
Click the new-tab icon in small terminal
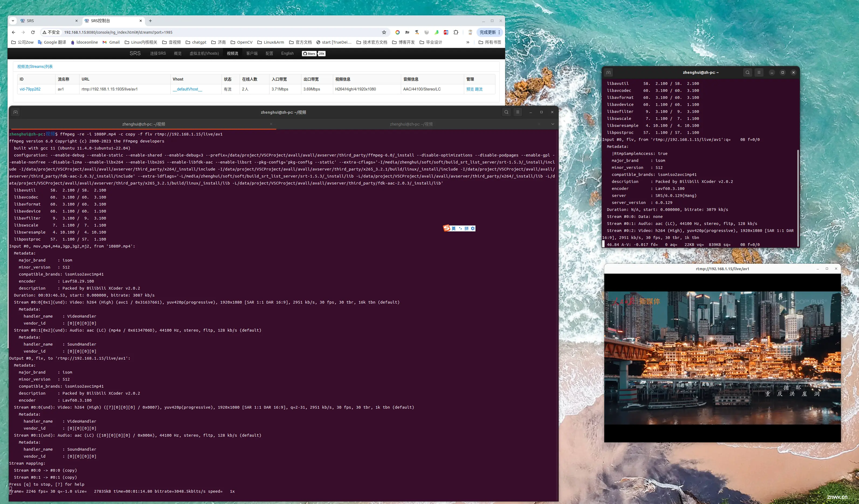pos(608,72)
